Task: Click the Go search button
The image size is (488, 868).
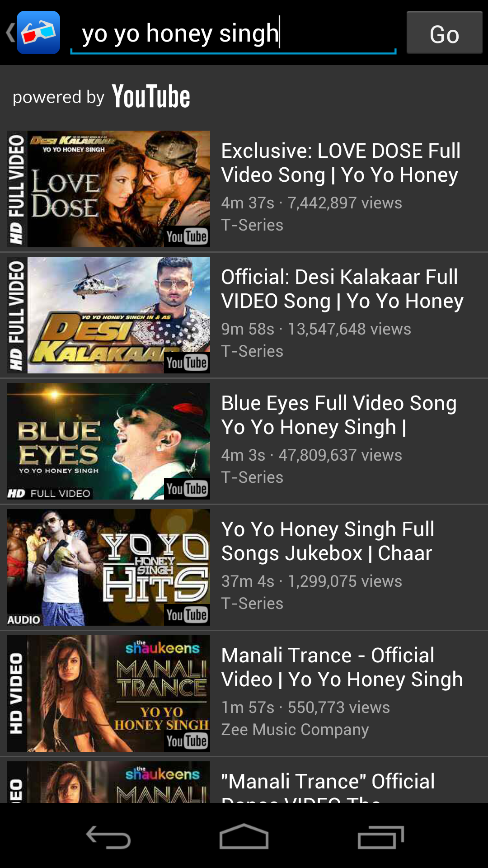Action: 445,33
